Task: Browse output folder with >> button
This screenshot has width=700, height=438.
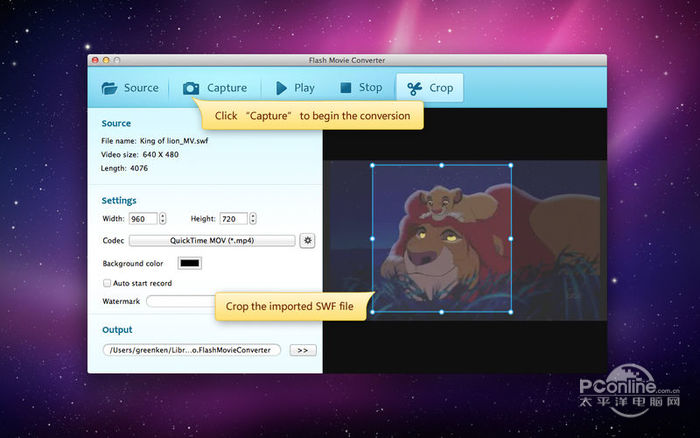Action: pos(303,350)
